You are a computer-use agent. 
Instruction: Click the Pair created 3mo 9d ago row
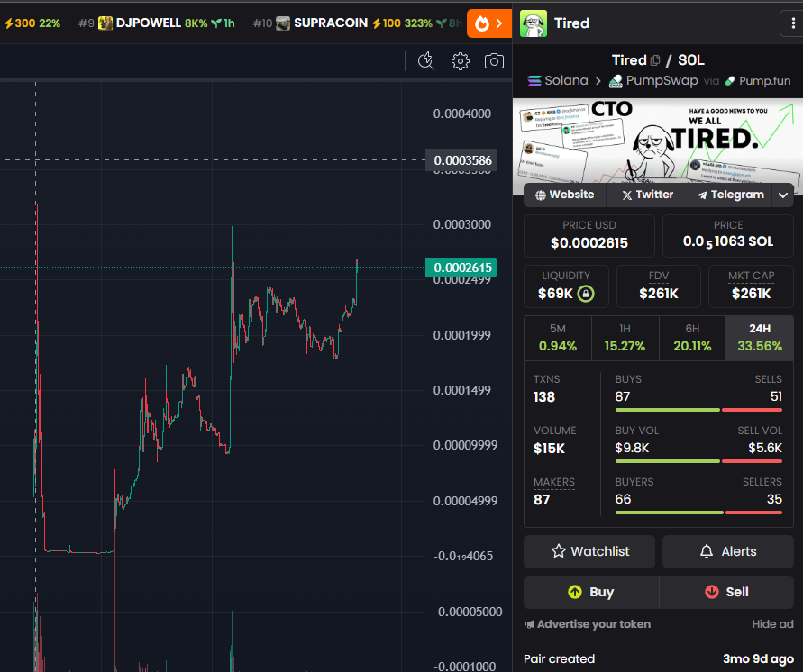click(x=659, y=659)
